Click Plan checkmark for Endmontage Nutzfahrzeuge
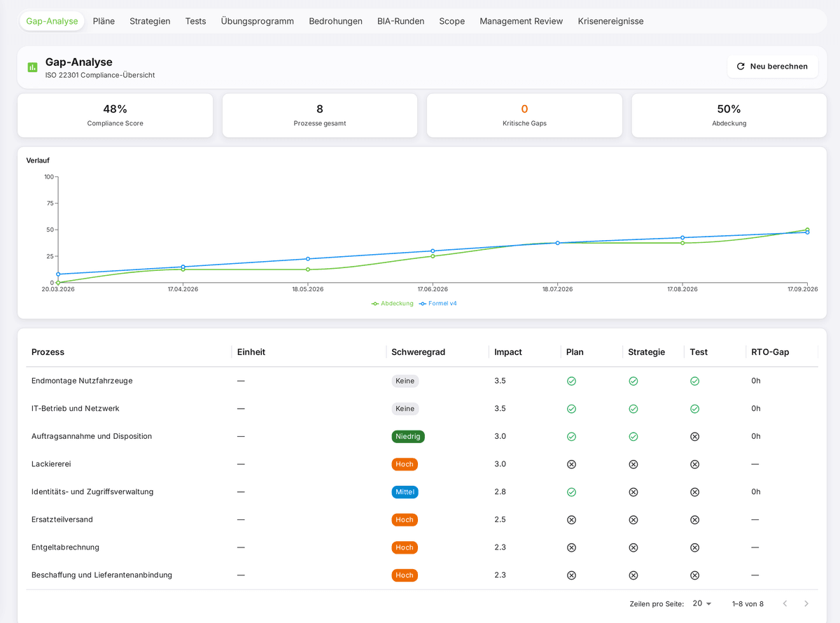The height and width of the screenshot is (623, 840). (571, 381)
